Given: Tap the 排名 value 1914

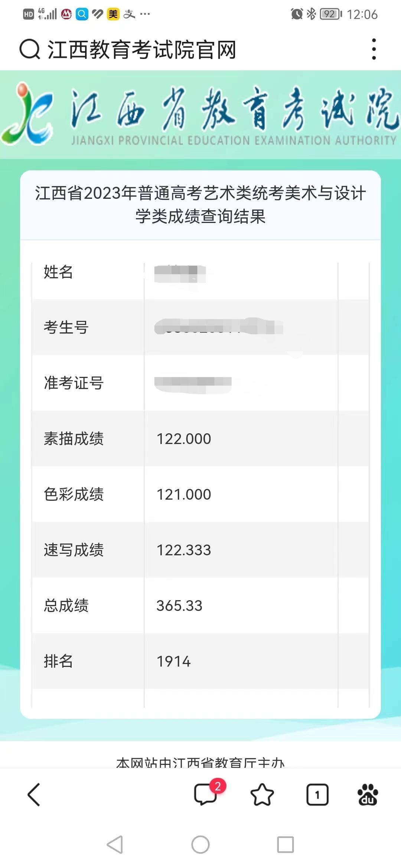Looking at the screenshot, I should click(x=173, y=661).
